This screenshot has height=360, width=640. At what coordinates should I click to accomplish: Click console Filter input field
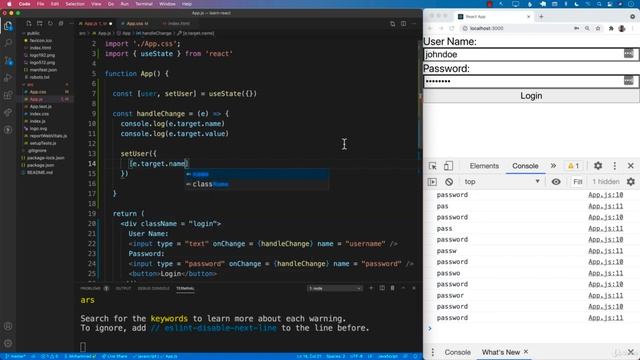click(578, 182)
